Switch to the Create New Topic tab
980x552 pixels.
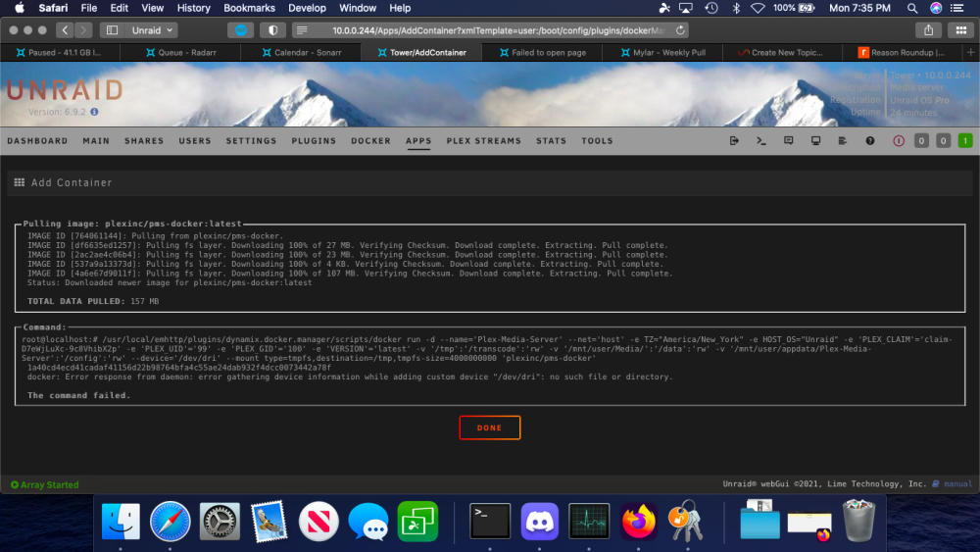pyautogui.click(x=782, y=53)
